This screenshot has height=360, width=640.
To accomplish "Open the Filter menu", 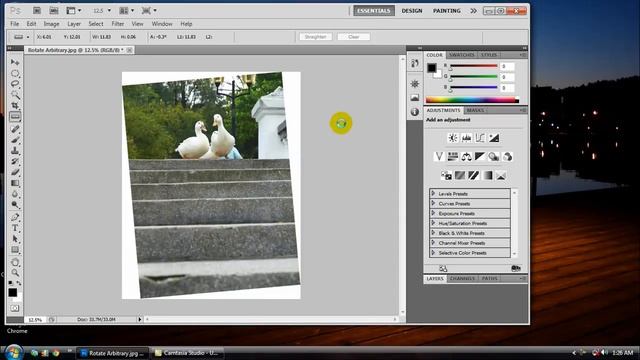I will click(118, 24).
